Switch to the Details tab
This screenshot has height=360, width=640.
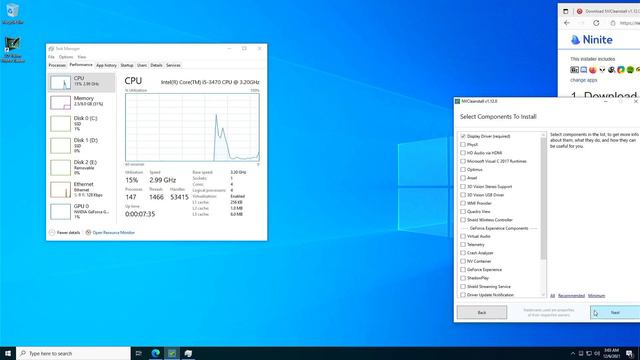[x=156, y=65]
